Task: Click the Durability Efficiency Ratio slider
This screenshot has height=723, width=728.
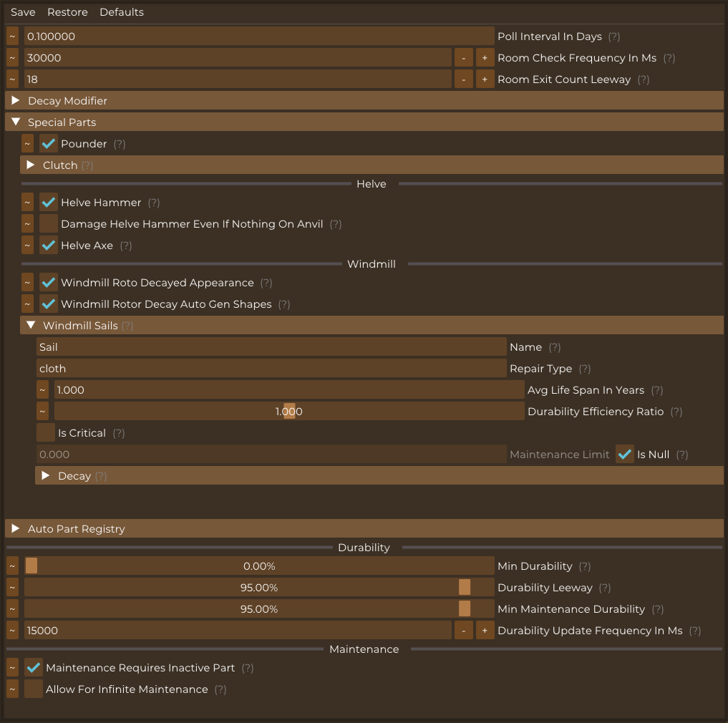Action: tap(289, 411)
